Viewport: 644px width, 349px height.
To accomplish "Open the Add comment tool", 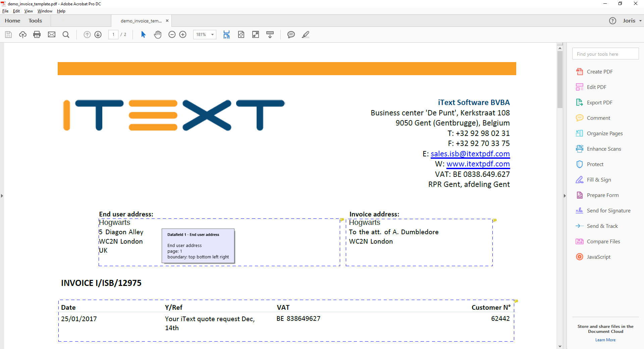I will (291, 35).
